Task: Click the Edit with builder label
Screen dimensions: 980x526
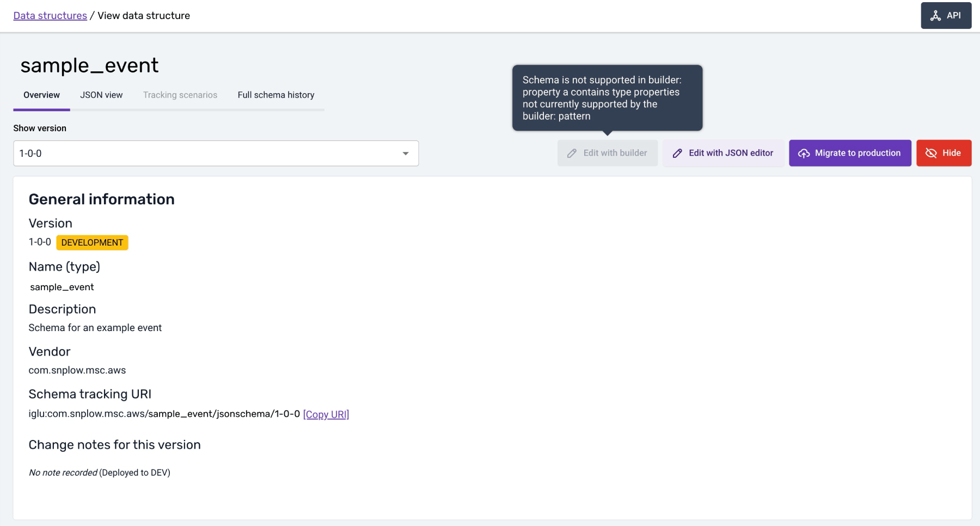Action: click(615, 153)
